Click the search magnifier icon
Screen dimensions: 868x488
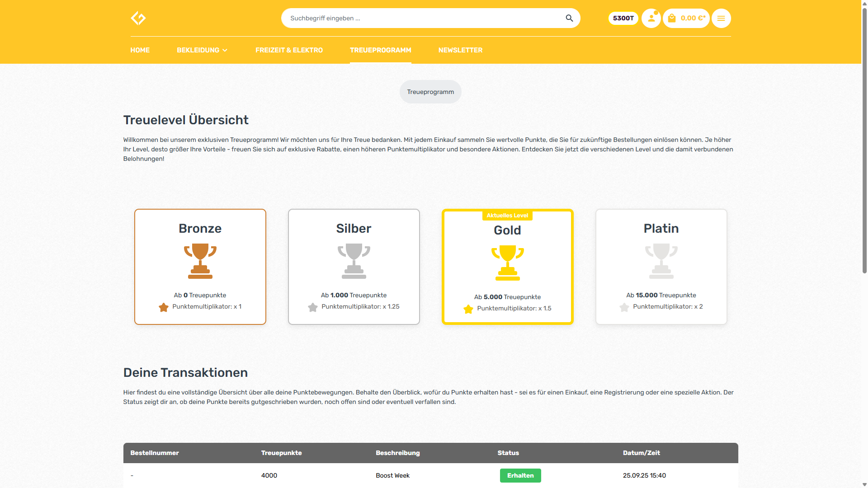[569, 18]
